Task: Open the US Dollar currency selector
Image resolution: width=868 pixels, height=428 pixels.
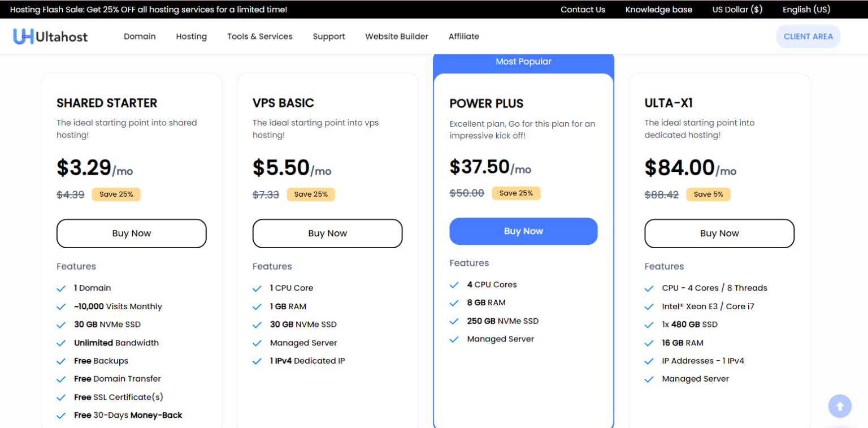Action: pyautogui.click(x=737, y=9)
